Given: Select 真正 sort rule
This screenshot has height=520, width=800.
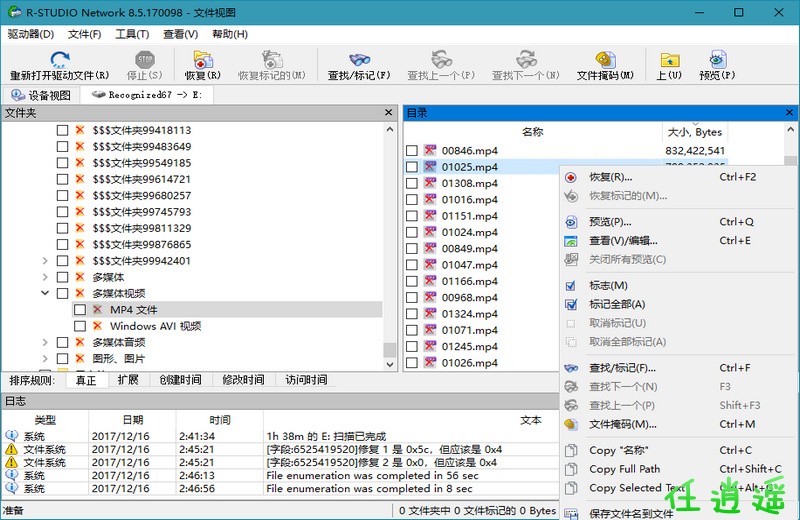Looking at the screenshot, I should [x=86, y=380].
